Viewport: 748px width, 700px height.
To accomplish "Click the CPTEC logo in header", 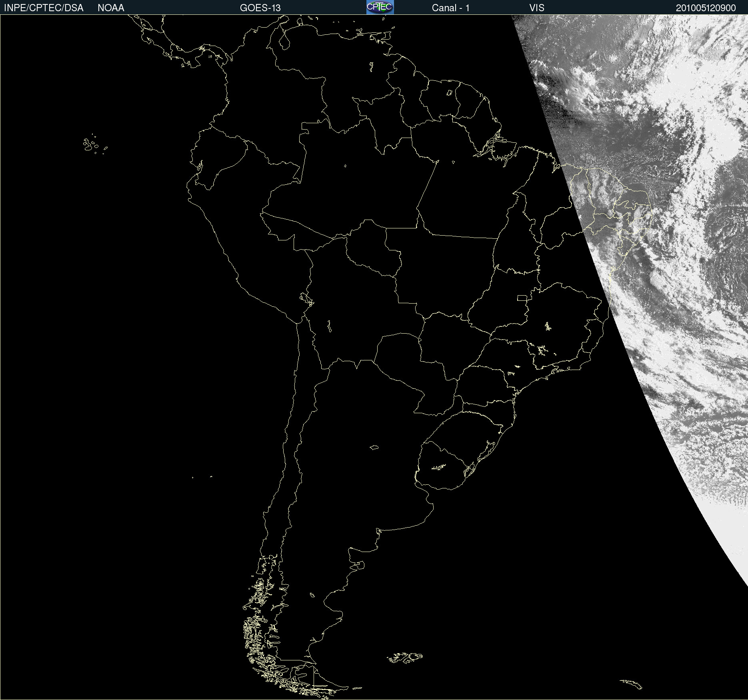I will pyautogui.click(x=380, y=7).
